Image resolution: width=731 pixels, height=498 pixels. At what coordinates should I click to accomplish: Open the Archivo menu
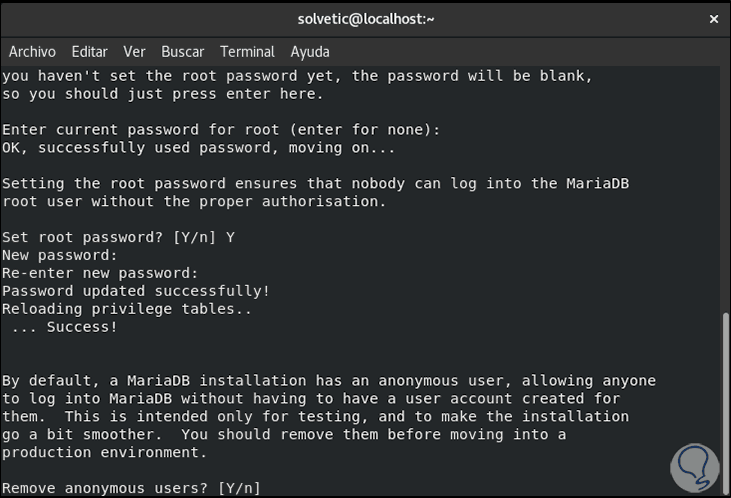pos(32,52)
